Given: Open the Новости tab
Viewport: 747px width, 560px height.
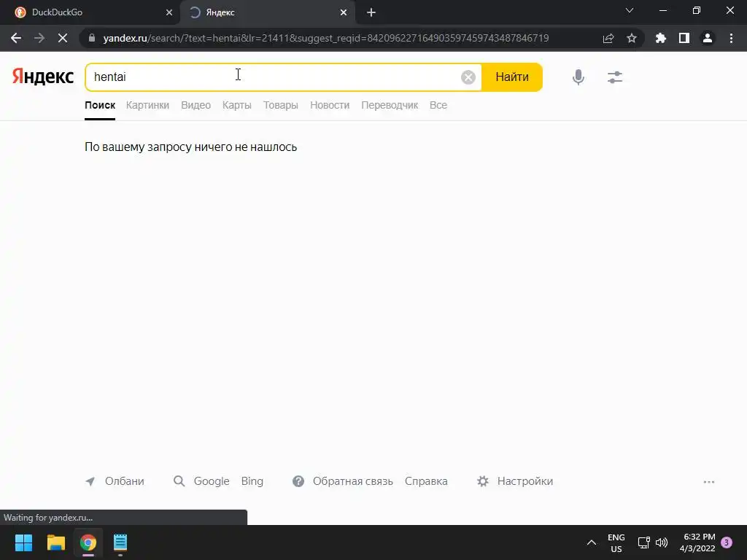Looking at the screenshot, I should pyautogui.click(x=330, y=105).
